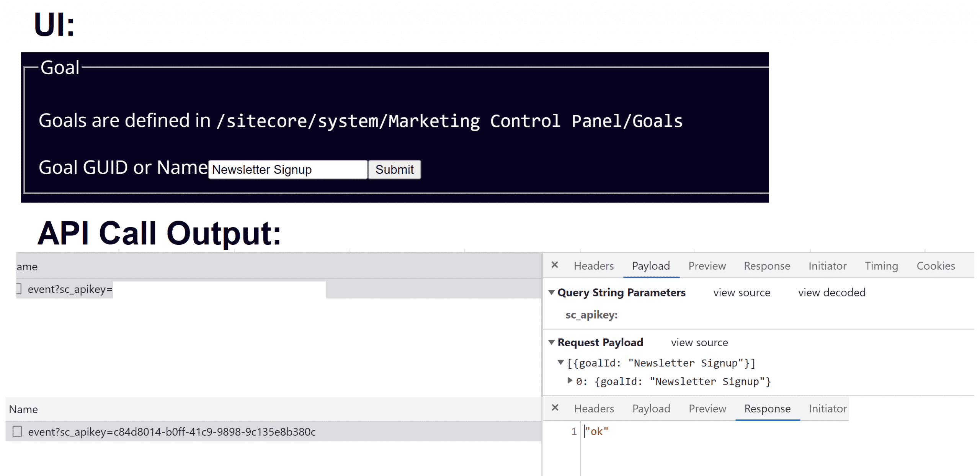Image resolution: width=980 pixels, height=476 pixels.
Task: Click the Submit button in Goal form
Action: [394, 169]
